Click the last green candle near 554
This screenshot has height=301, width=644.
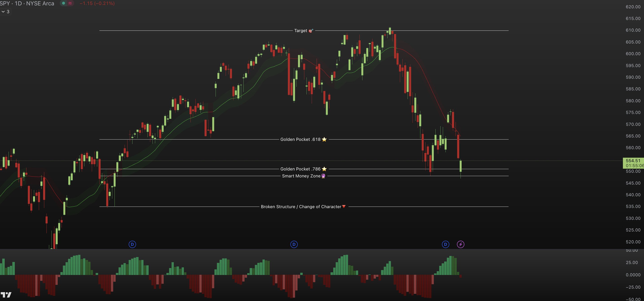coord(461,166)
